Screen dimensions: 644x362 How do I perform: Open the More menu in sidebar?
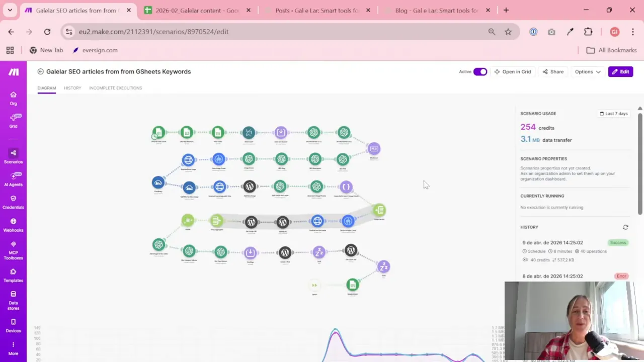[x=13, y=348]
